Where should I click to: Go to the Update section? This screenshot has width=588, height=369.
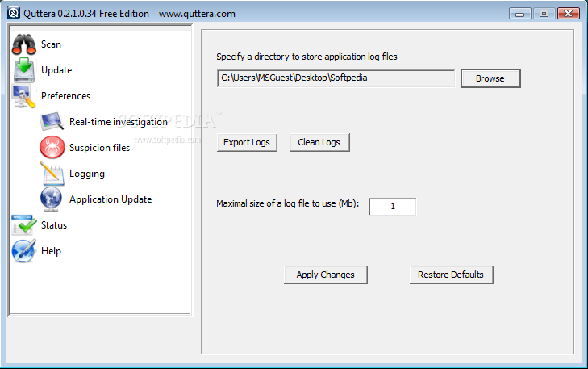click(x=56, y=70)
